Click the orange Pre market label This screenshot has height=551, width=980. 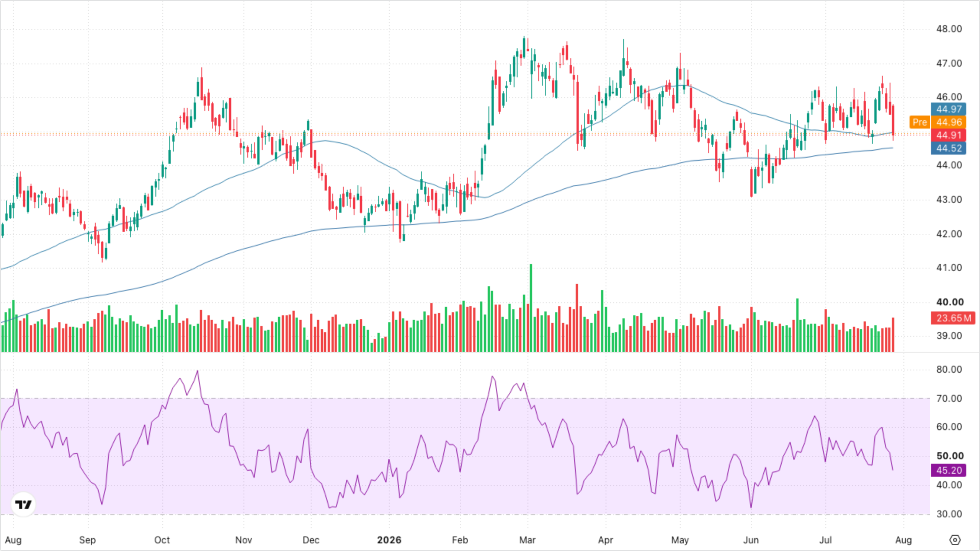(x=920, y=122)
